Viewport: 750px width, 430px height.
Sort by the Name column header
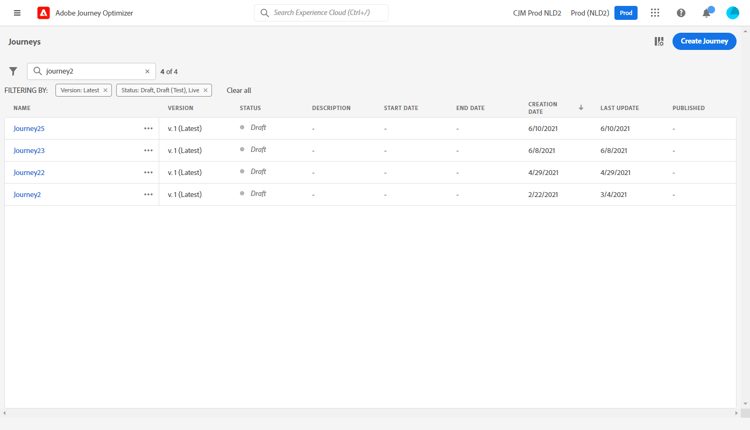22,108
